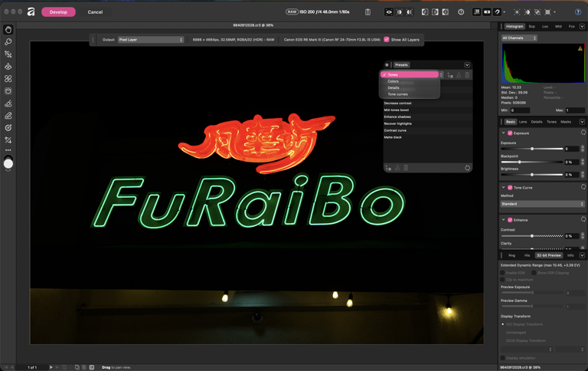Click the show clipped shadows icon

[x=527, y=12]
